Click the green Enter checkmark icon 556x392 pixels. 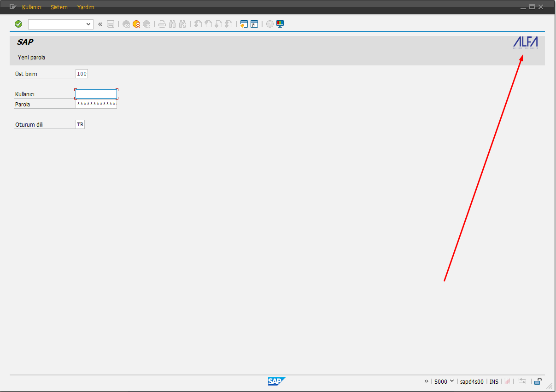point(18,24)
